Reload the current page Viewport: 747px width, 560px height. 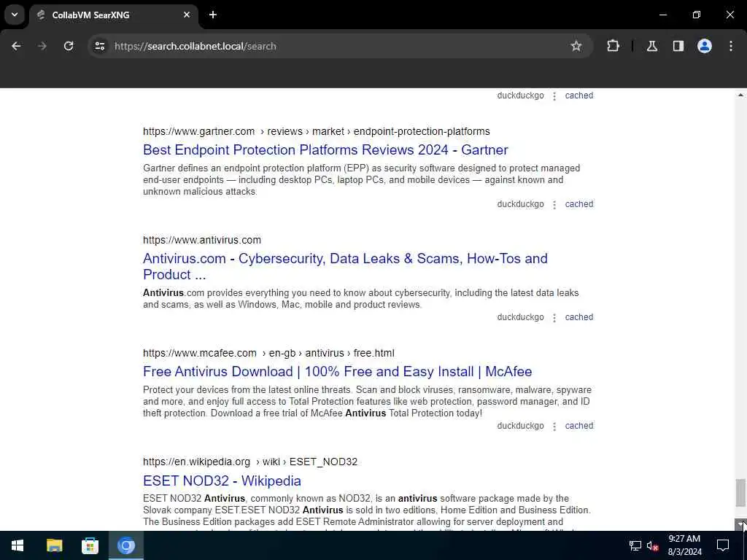tap(69, 46)
